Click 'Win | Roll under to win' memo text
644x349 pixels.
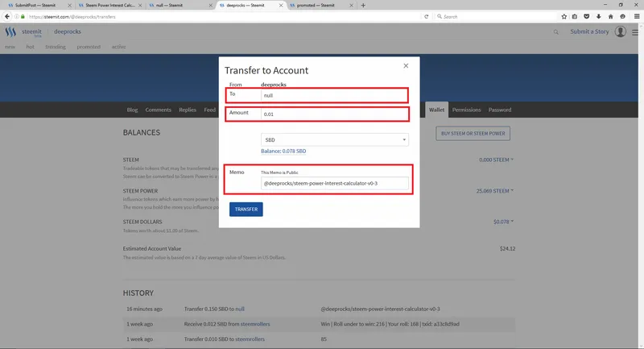tap(390, 324)
